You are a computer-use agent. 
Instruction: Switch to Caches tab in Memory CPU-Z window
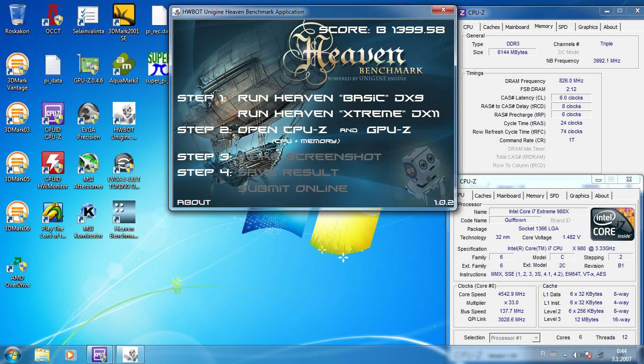491,27
